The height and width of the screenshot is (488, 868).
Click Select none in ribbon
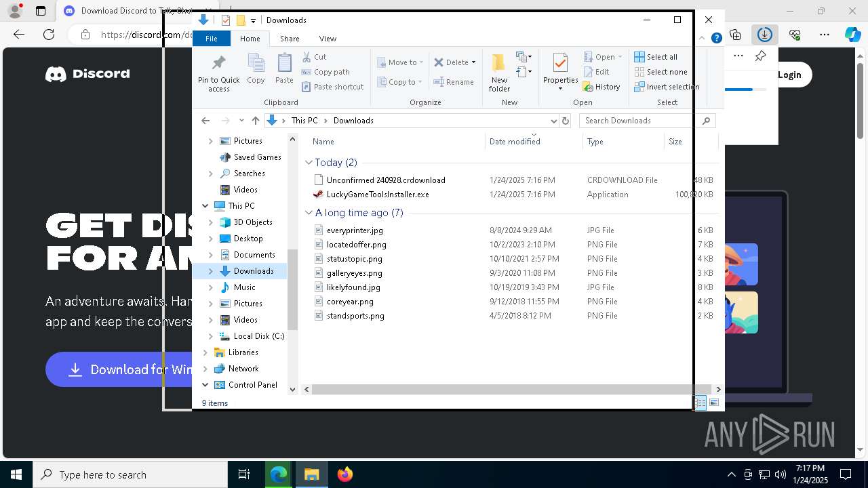click(x=660, y=72)
